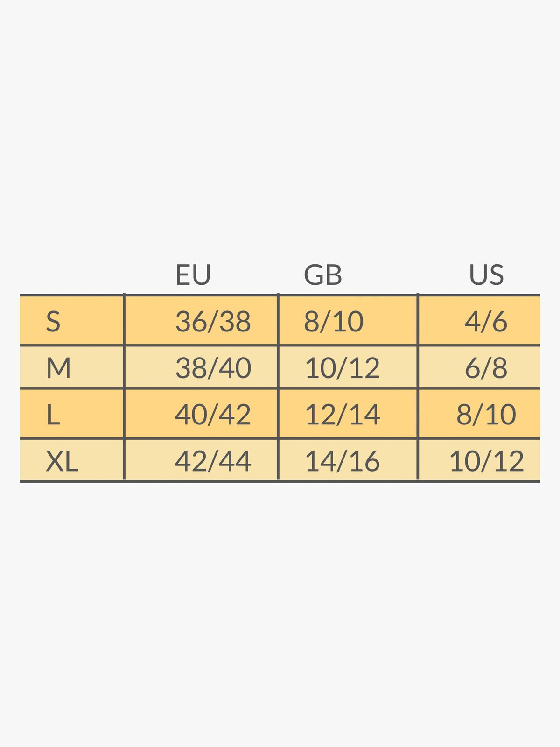Choose the GB 14/16 cell

pos(342,461)
